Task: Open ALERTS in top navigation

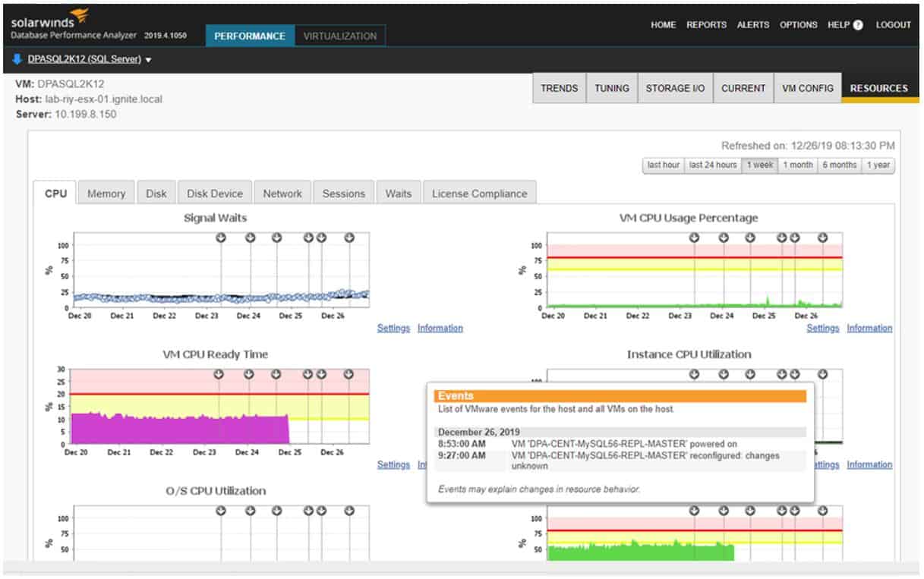Action: coord(753,25)
